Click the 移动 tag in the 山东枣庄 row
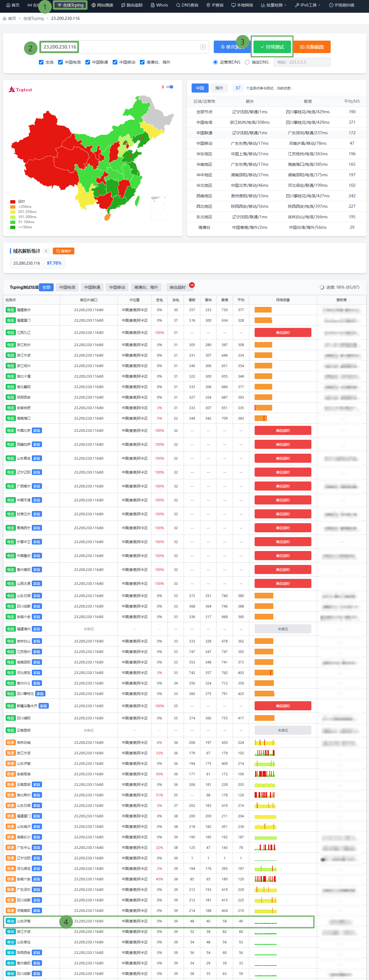This screenshot has height=980, width=369. click(x=10, y=942)
